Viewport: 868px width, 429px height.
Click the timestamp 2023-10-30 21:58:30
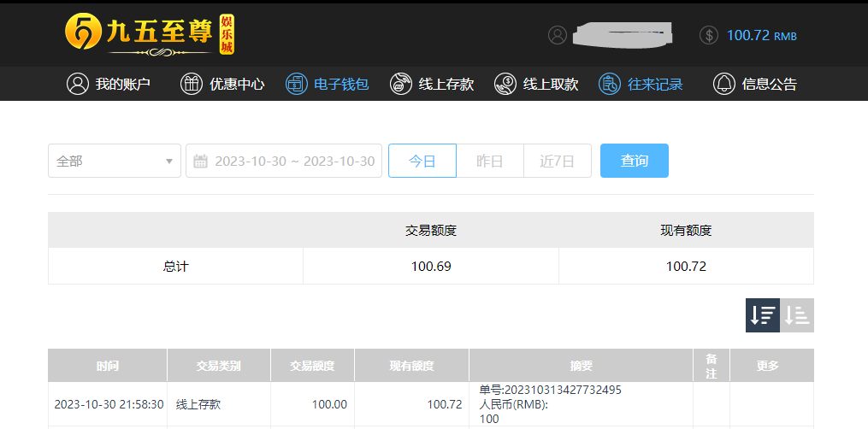(x=109, y=404)
